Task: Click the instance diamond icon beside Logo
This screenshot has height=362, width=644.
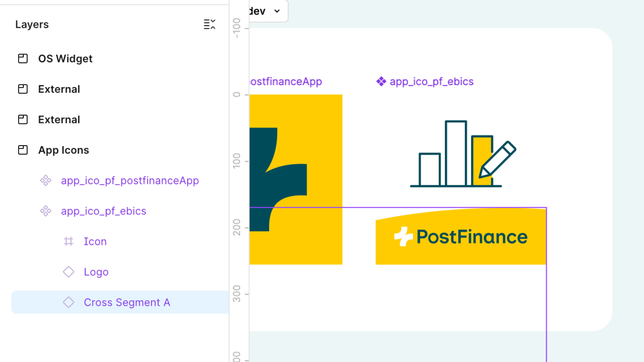Action: pyautogui.click(x=68, y=272)
